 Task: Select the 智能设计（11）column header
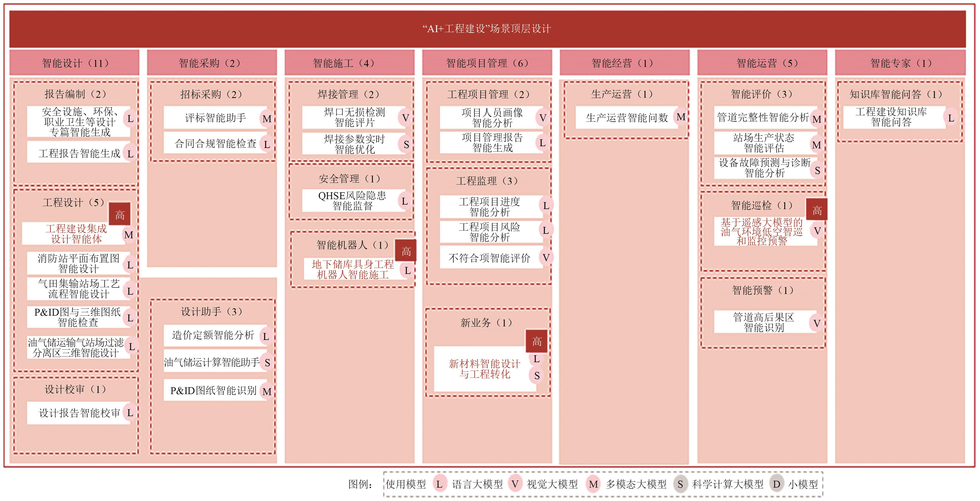[74, 63]
